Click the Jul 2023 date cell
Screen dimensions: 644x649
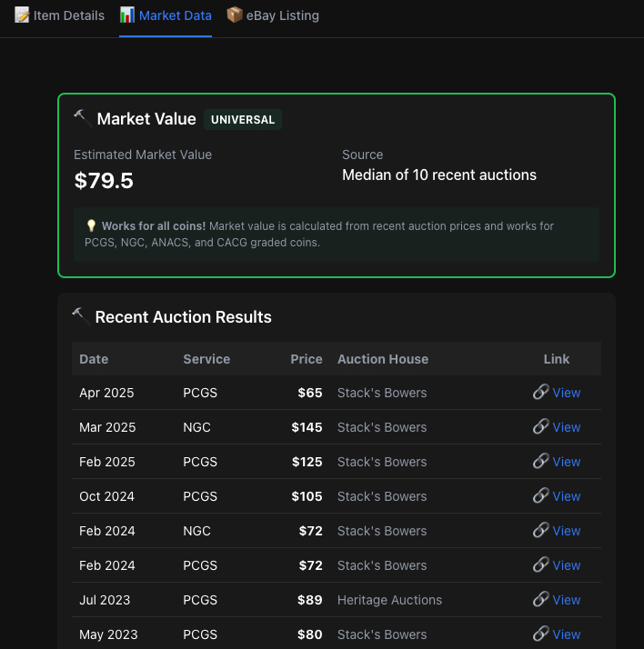coord(105,600)
